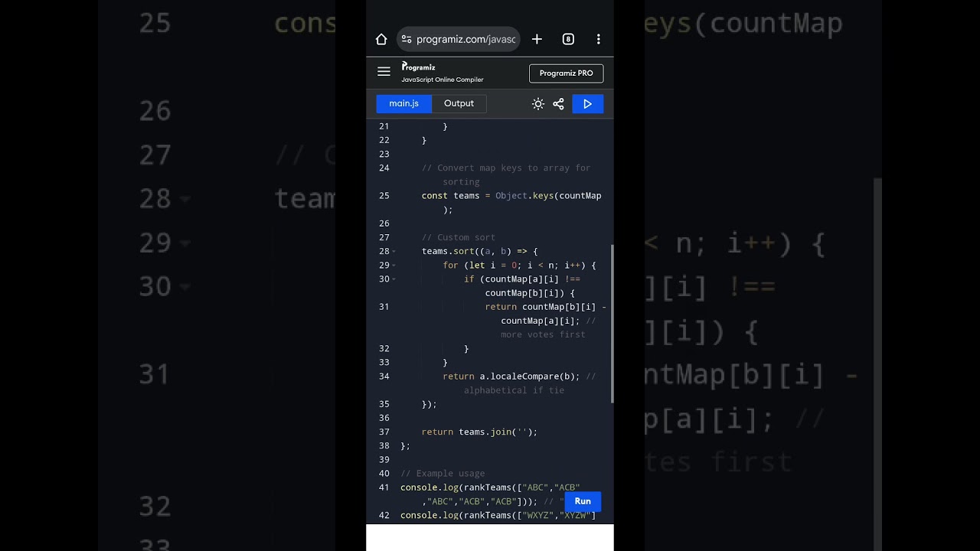Switch to the Output tab

(459, 103)
